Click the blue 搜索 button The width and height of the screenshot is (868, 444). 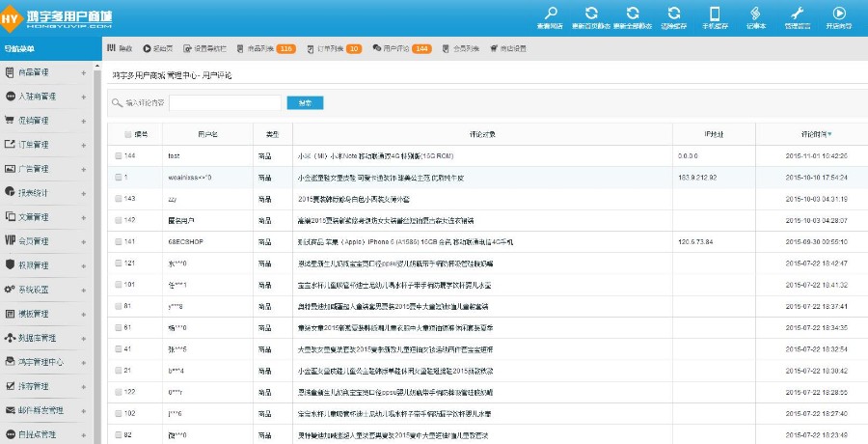coord(305,103)
